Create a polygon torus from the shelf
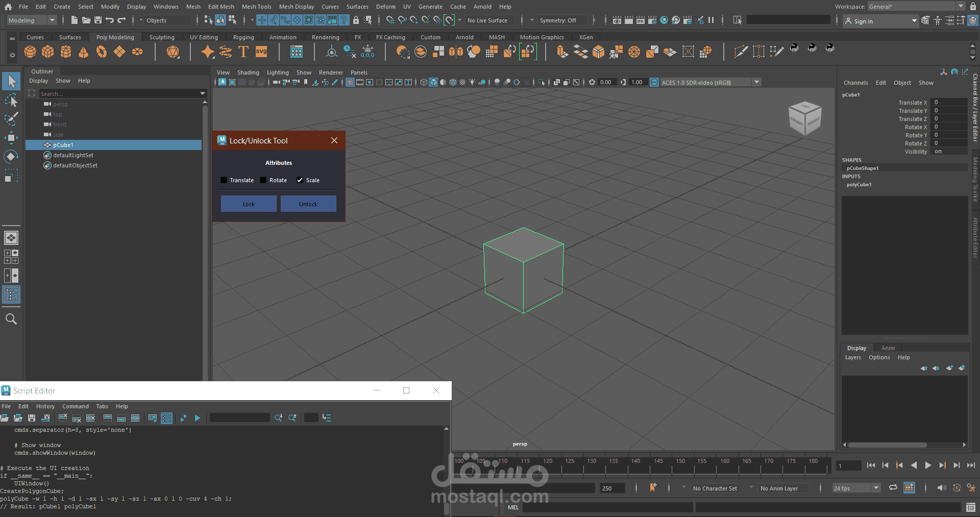980x517 pixels. point(102,52)
